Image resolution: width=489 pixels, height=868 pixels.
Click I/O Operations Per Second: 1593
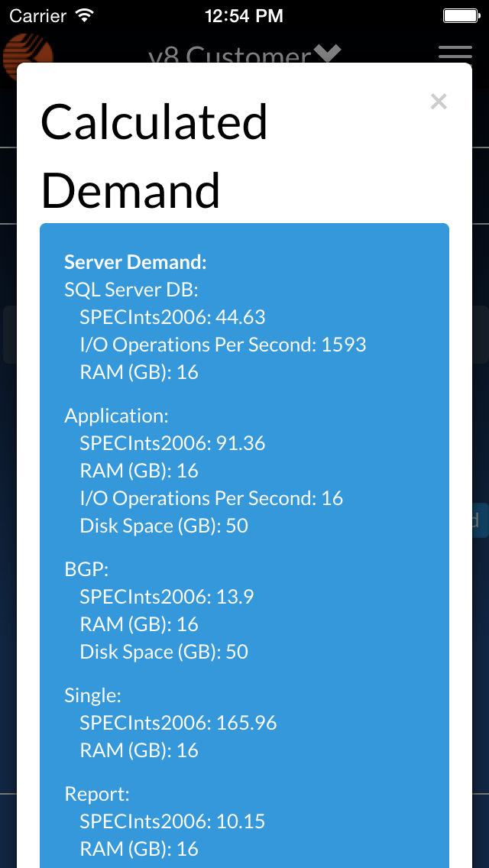222,345
